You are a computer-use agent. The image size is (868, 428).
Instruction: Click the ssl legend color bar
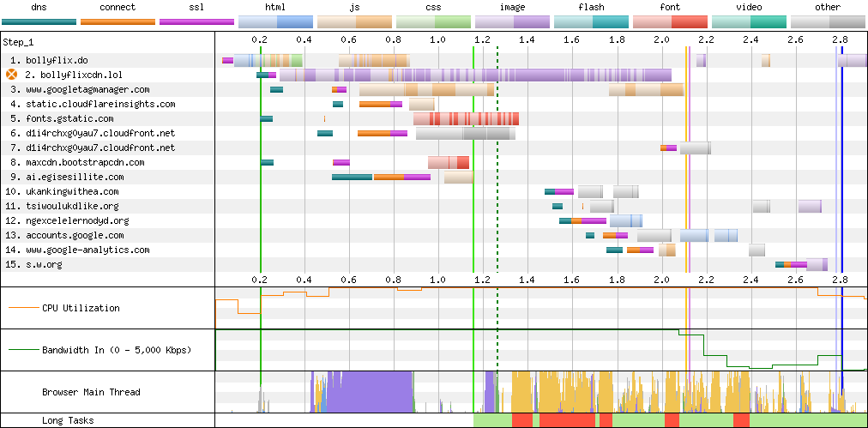(x=196, y=21)
